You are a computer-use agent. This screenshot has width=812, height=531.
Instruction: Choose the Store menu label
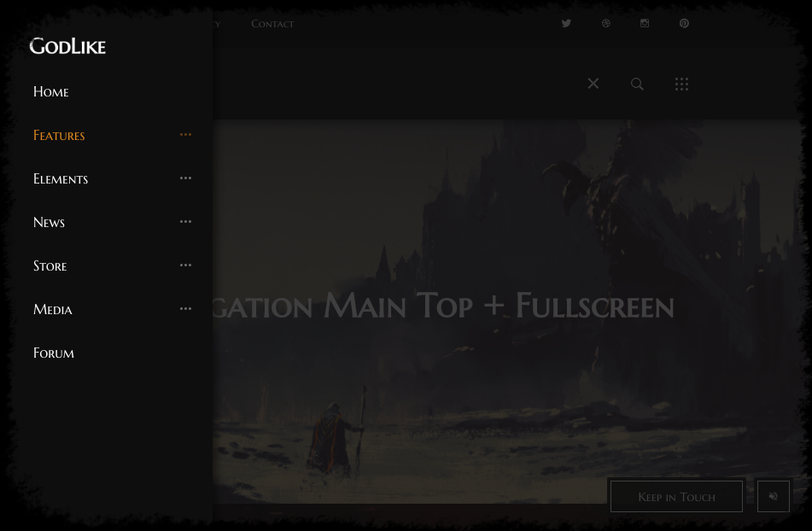click(x=50, y=266)
